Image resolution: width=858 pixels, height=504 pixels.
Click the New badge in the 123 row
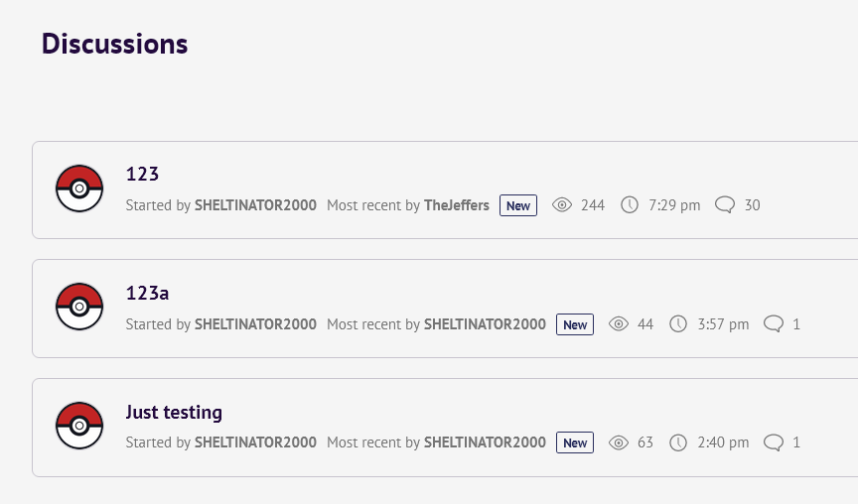click(x=518, y=205)
